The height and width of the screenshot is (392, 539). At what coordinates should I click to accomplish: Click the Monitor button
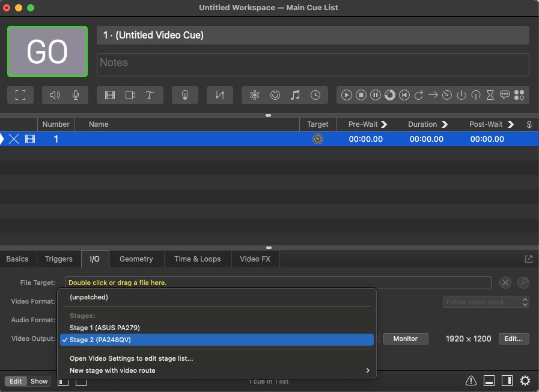[x=406, y=338]
